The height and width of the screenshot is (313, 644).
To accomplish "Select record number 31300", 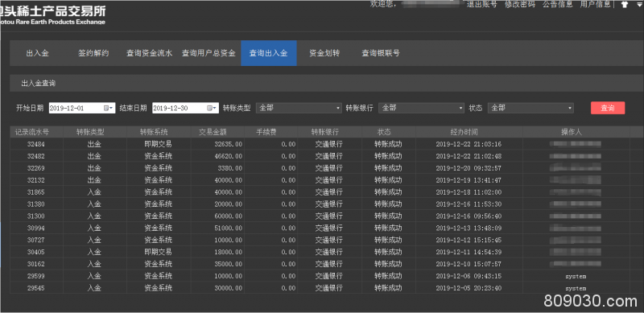I will (36, 216).
